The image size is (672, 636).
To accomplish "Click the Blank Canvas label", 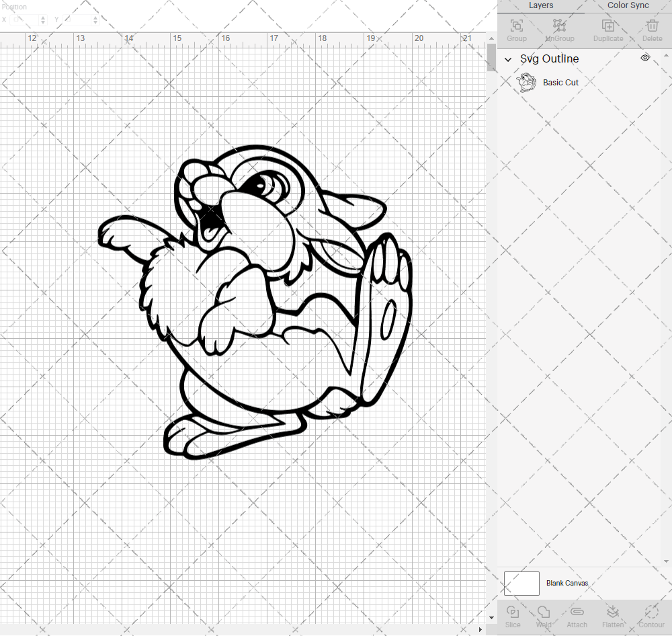I will tap(567, 584).
